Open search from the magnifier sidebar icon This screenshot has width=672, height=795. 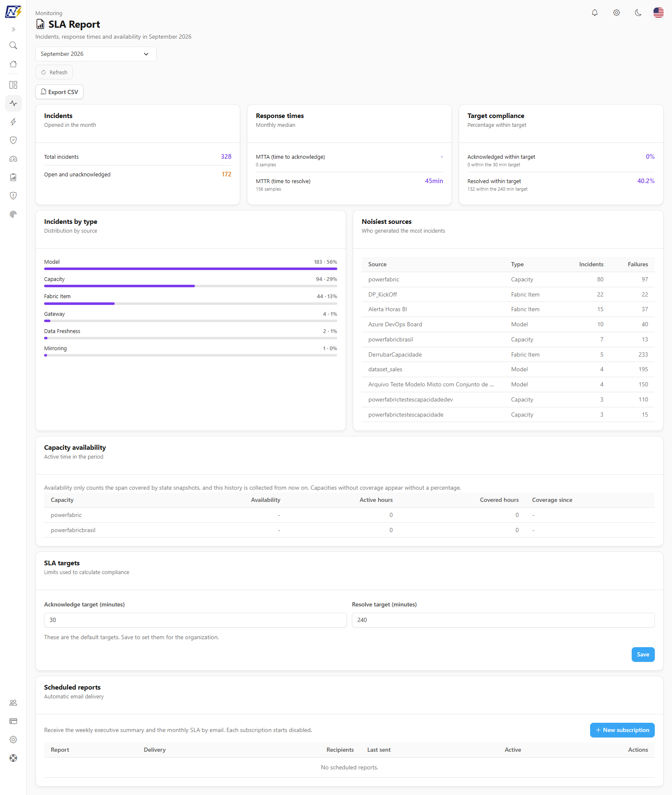[13, 45]
